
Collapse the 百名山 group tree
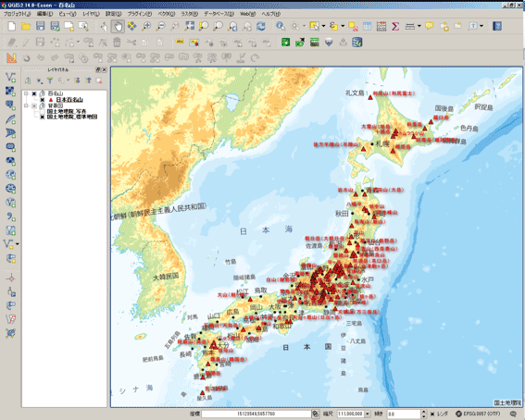[x=26, y=94]
